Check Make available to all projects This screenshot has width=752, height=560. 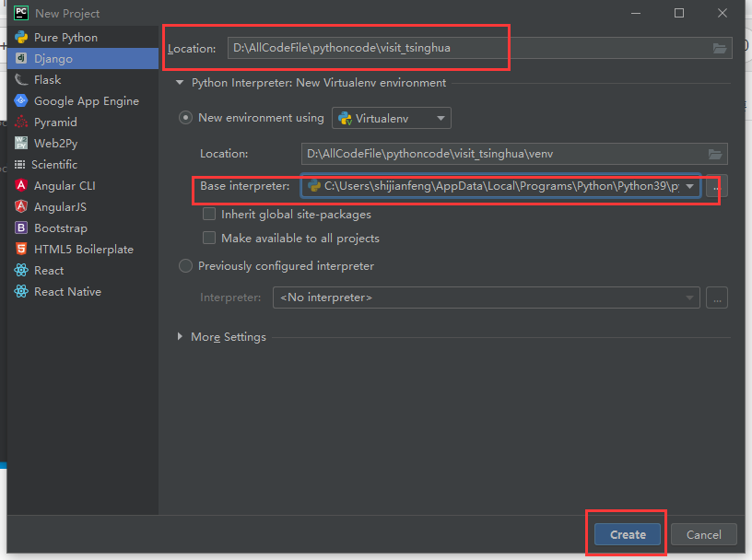[209, 238]
